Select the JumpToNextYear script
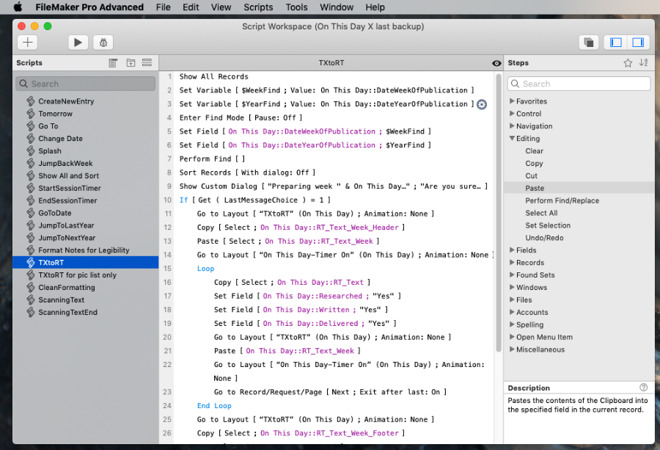Screen dimensions: 660x450 tap(67, 238)
